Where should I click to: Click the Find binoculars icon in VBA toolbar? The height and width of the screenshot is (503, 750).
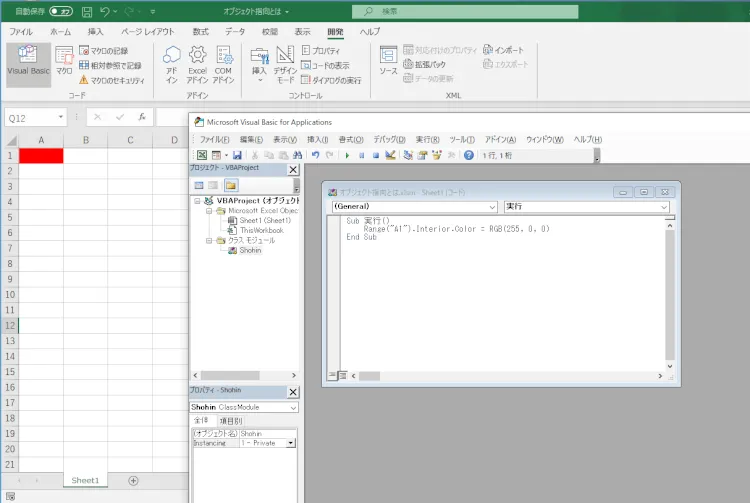point(298,155)
